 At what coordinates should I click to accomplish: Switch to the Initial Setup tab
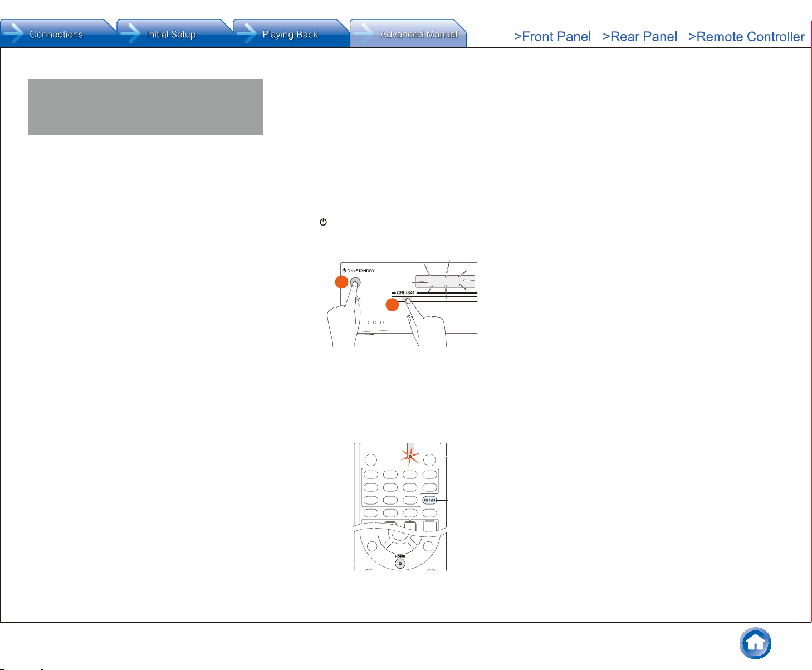coord(174,34)
